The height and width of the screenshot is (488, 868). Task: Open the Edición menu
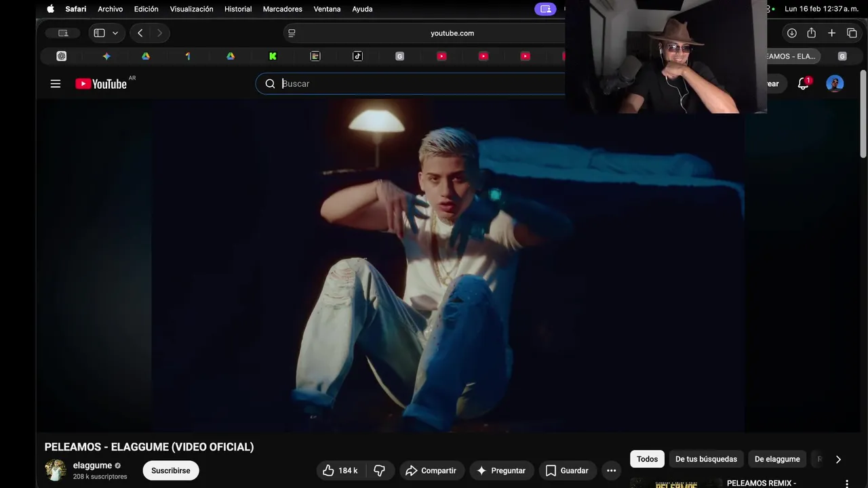pos(146,9)
